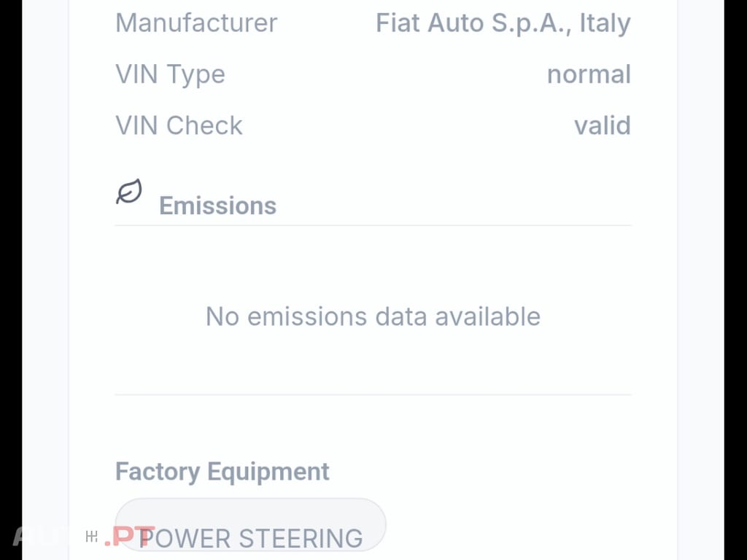Select the valid status text
The width and height of the screenshot is (747, 560).
click(601, 125)
